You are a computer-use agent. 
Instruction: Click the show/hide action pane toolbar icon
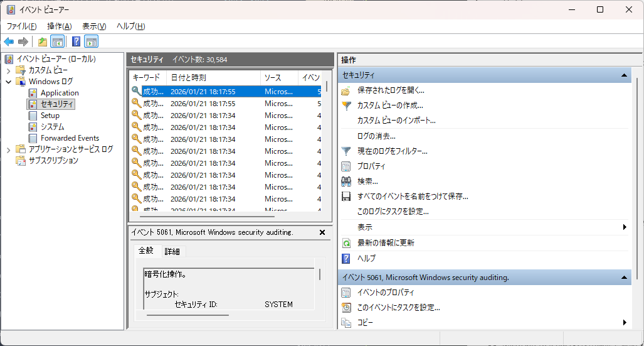coord(92,42)
